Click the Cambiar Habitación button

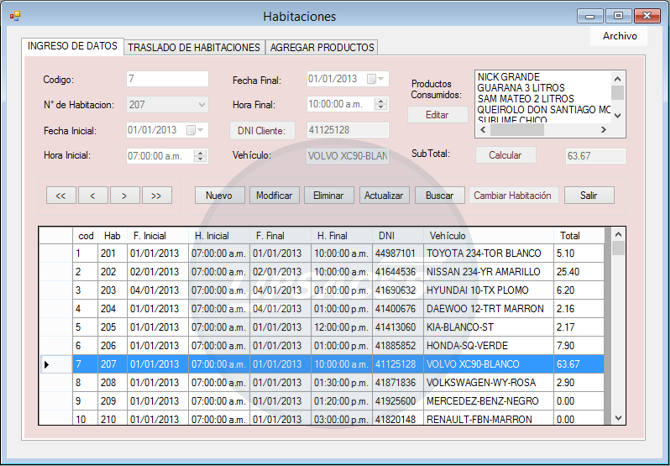click(x=513, y=195)
